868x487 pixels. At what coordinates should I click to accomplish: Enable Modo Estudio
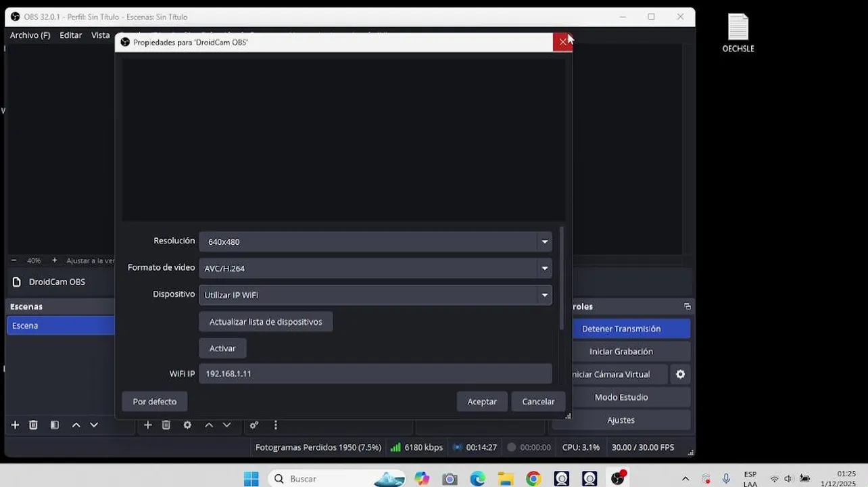click(621, 397)
